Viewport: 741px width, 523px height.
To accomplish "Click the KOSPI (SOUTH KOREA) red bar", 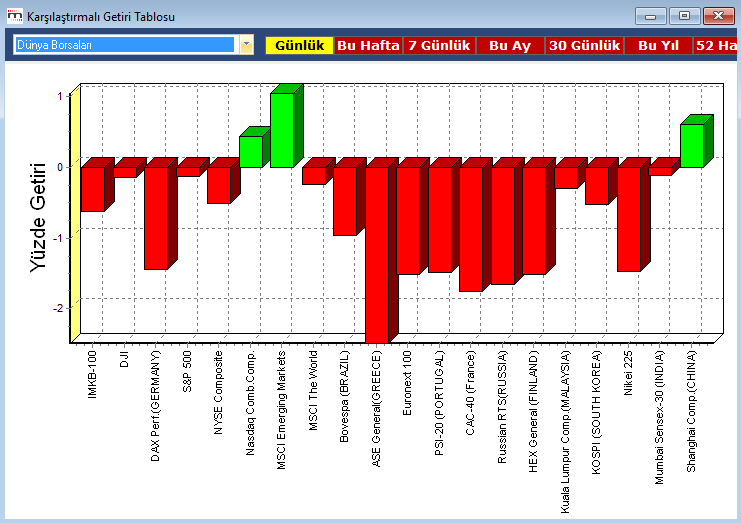I will point(597,186).
